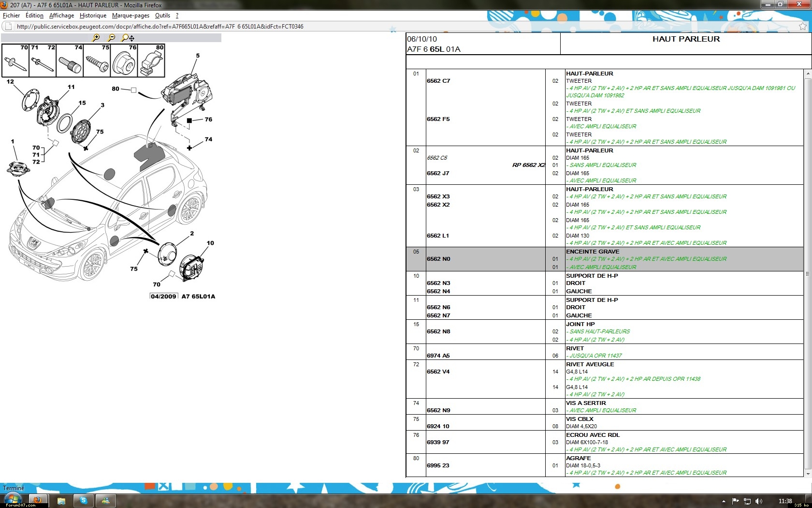The image size is (812, 508).
Task: Click Firefox icon in the taskbar
Action: pos(37,500)
